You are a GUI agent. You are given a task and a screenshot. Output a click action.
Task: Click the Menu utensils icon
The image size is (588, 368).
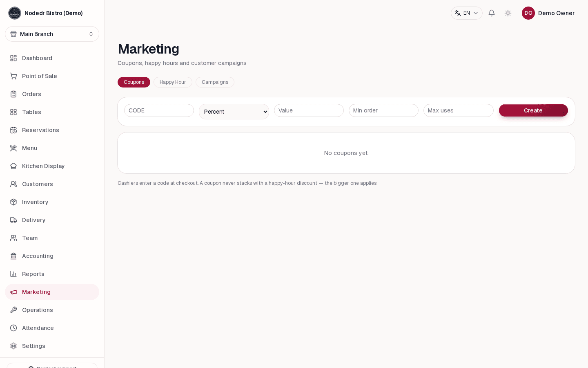(13, 148)
